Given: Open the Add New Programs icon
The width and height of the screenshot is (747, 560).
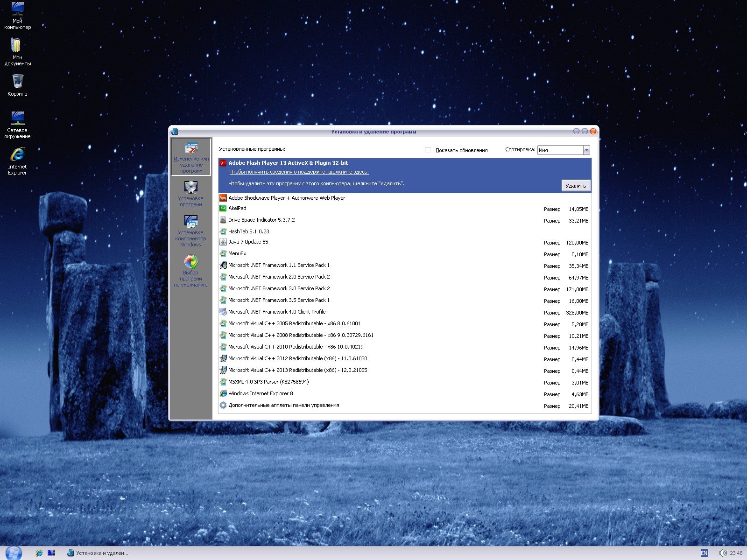Looking at the screenshot, I should click(x=191, y=187).
